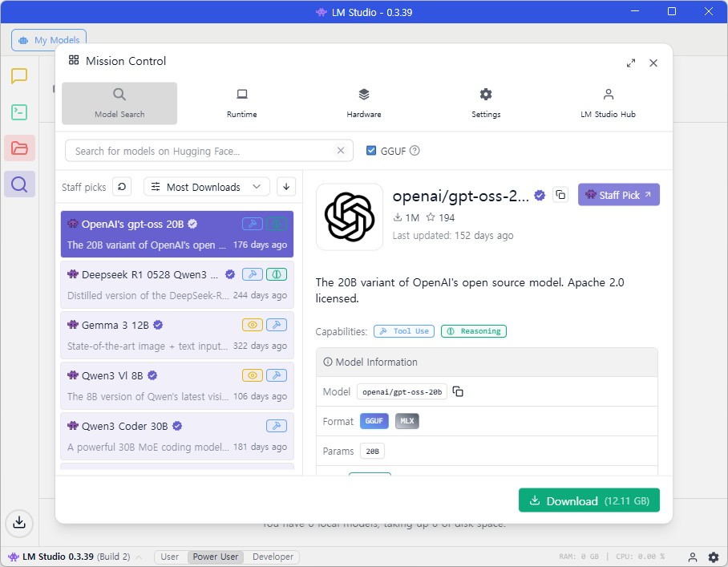Switch to Developer mode
Screen dimensions: 728x567
[x=273, y=557]
